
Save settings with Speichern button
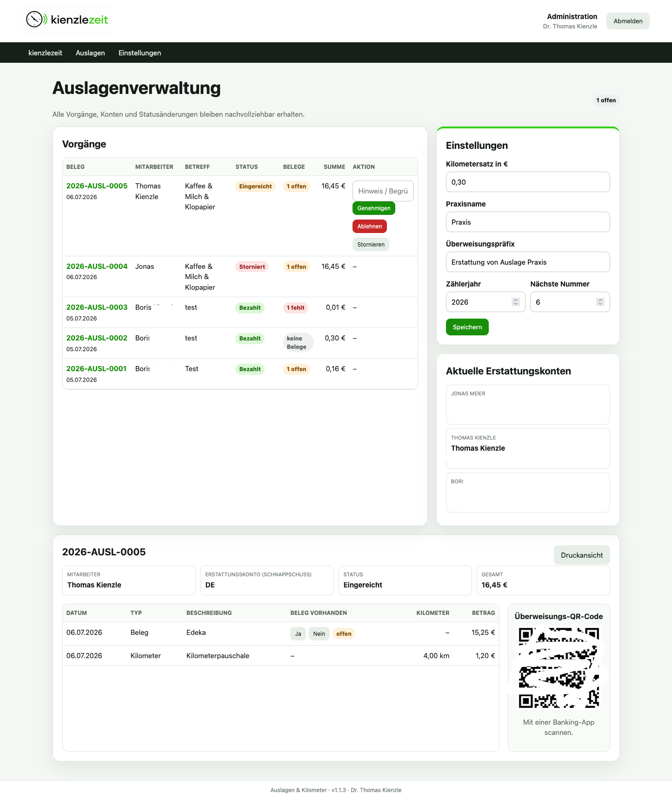pyautogui.click(x=467, y=327)
